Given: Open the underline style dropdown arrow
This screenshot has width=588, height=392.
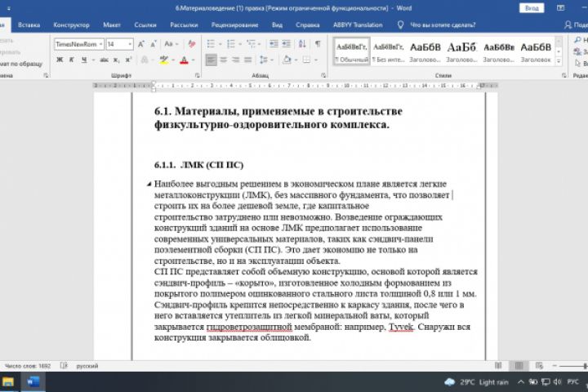Looking at the screenshot, I should click(92, 60).
